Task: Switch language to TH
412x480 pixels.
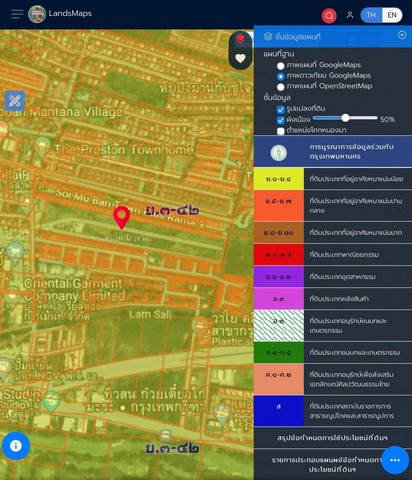Action: point(371,15)
